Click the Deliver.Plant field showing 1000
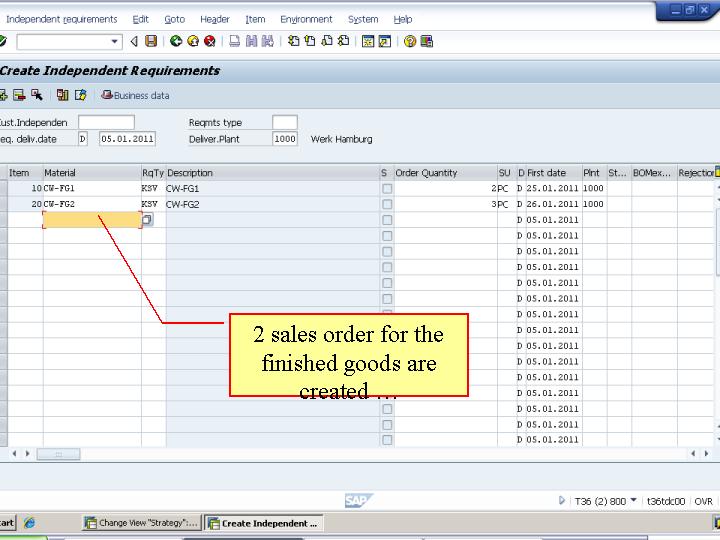The height and width of the screenshot is (540, 720). [285, 139]
